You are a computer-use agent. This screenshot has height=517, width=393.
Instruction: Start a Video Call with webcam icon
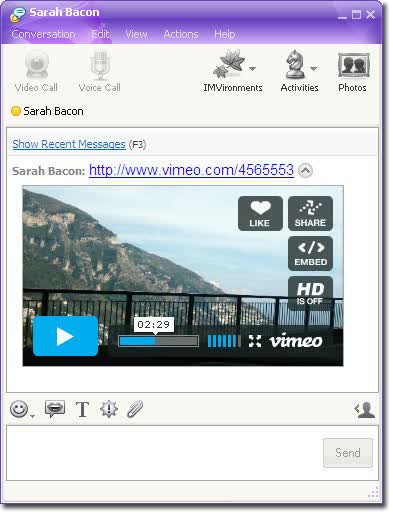[x=36, y=65]
